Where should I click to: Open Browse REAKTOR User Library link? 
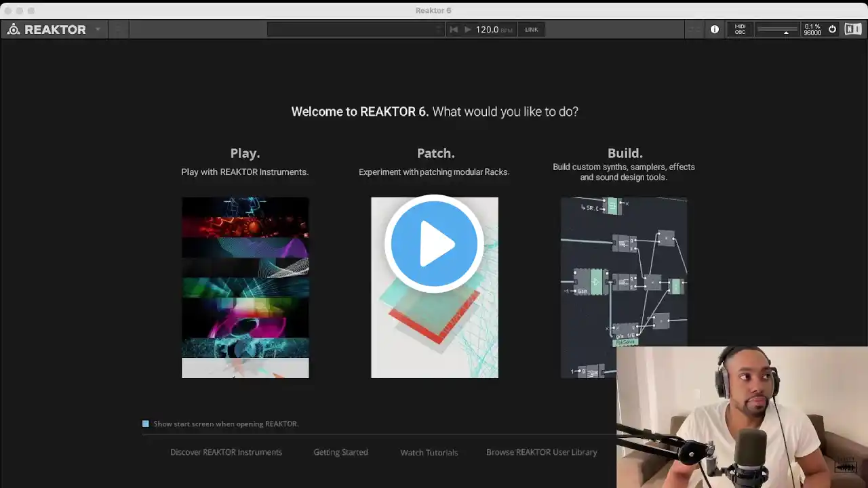(542, 452)
